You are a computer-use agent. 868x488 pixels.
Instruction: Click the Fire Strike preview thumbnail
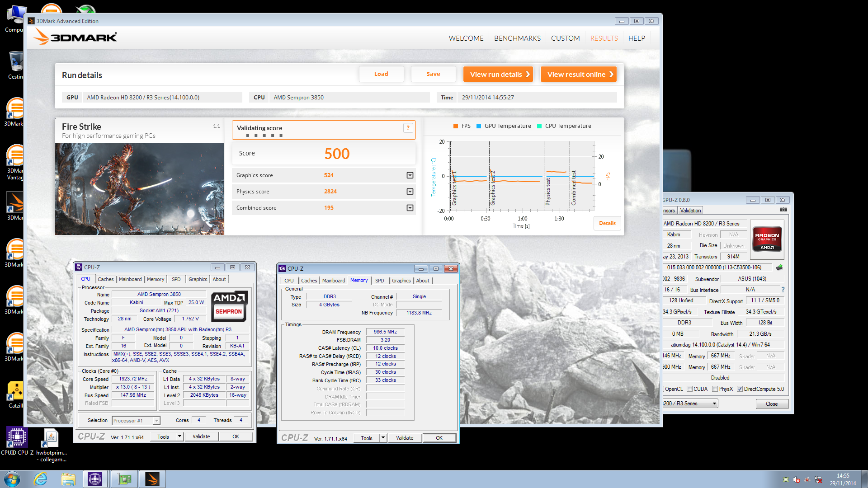(140, 189)
